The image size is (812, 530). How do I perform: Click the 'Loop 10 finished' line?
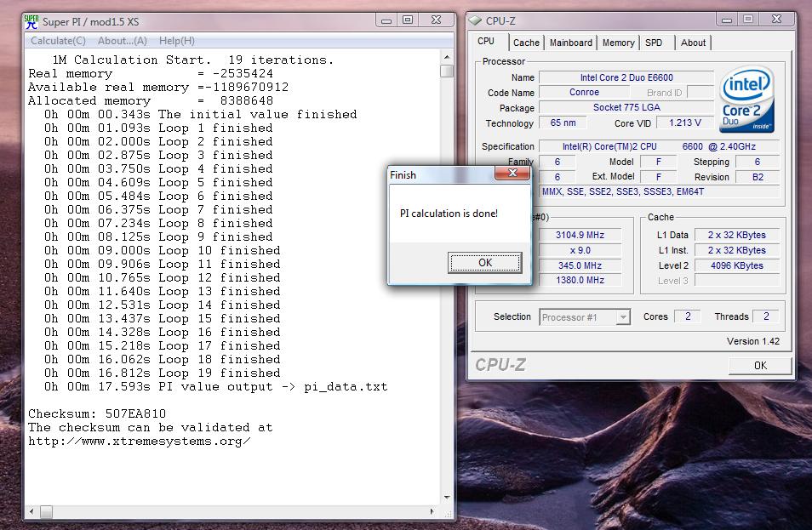[x=162, y=250]
